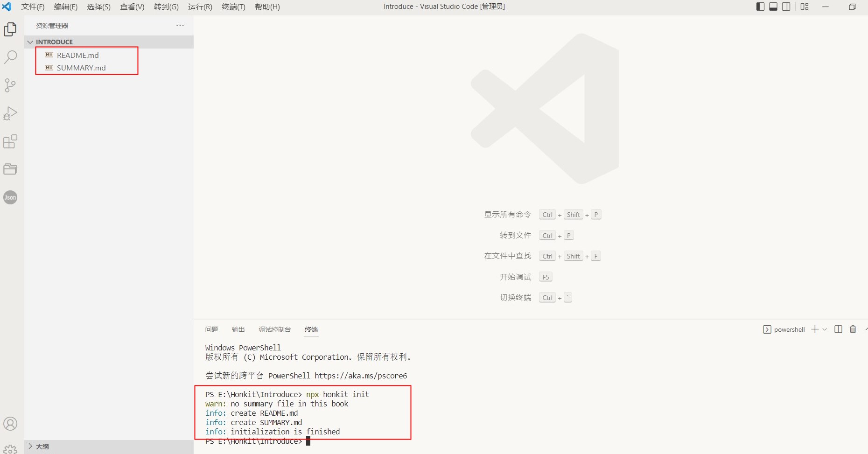The image size is (868, 454).
Task: Switch to the 问题 panel tab
Action: (211, 329)
